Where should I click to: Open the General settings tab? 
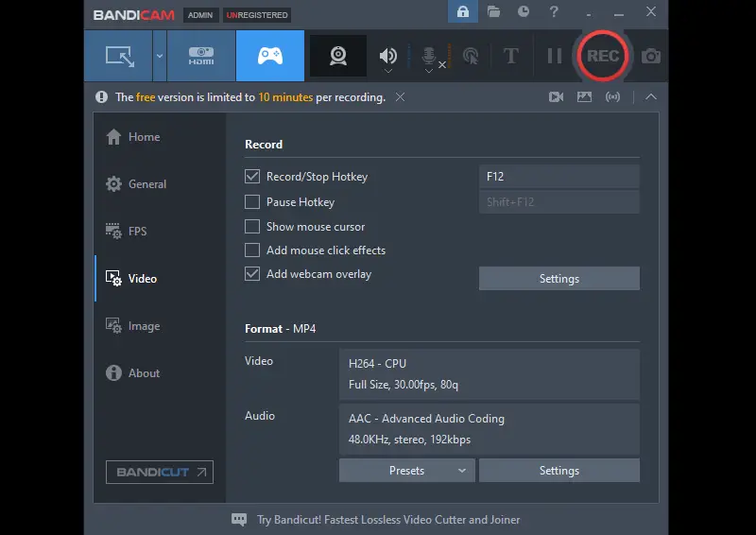pyautogui.click(x=136, y=183)
